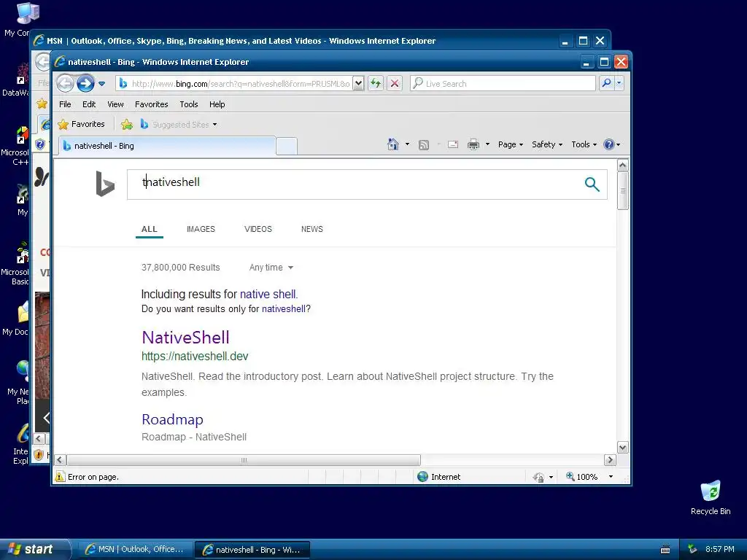Viewport: 747px width, 560px height.
Task: Select the nativeshell - Bing tab
Action: (167, 146)
